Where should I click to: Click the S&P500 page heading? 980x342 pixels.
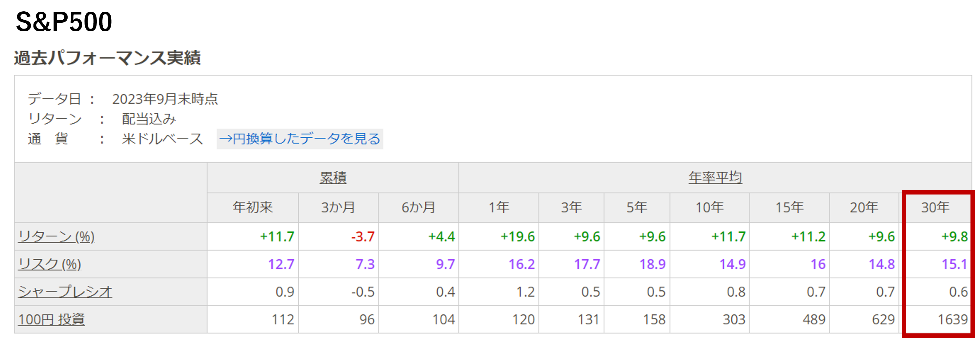[64, 22]
